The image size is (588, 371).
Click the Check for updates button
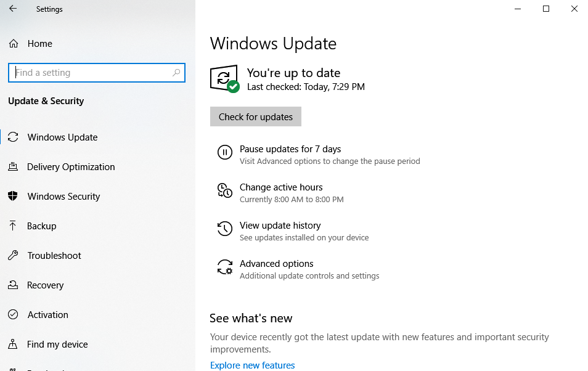(x=255, y=116)
